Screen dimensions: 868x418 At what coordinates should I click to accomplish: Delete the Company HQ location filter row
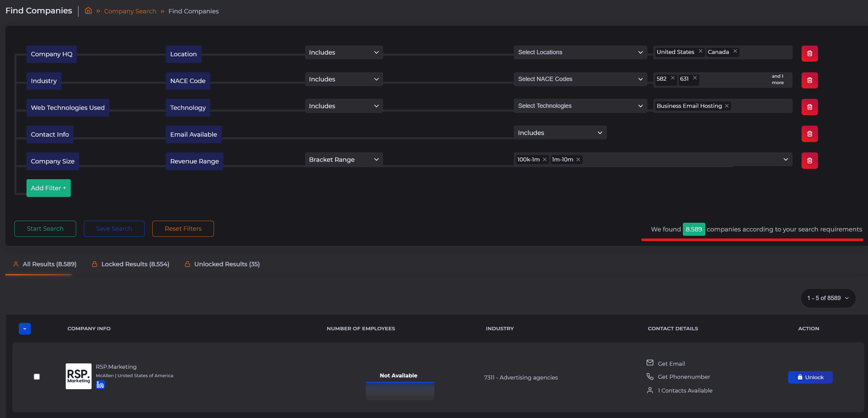coord(809,54)
